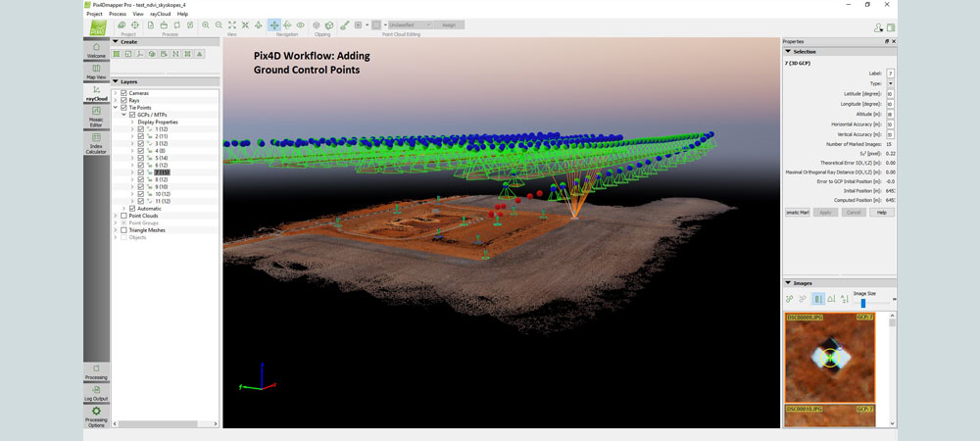Viewport: 980px width, 441px height.
Task: Click the Pix4D logo button
Action: point(97,27)
